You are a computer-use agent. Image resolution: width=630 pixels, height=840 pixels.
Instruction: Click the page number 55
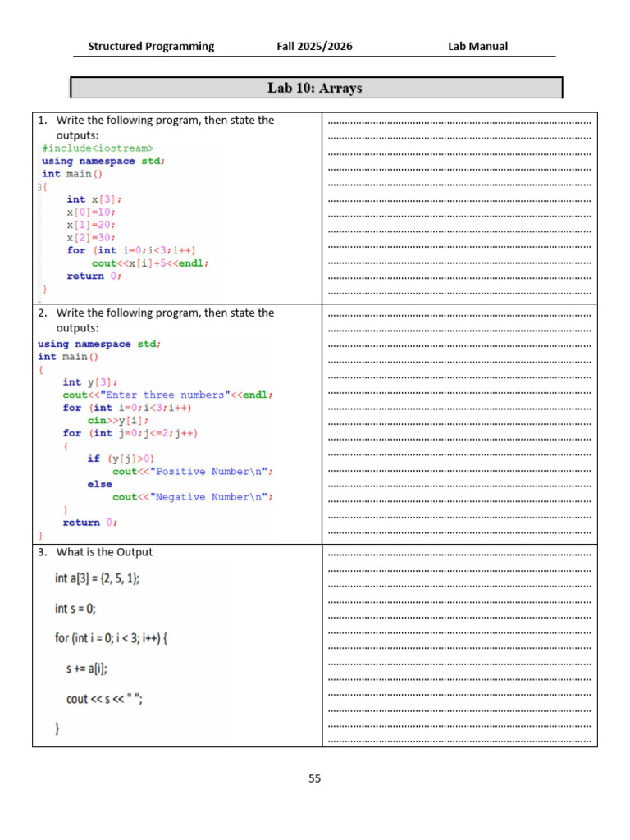tap(314, 778)
